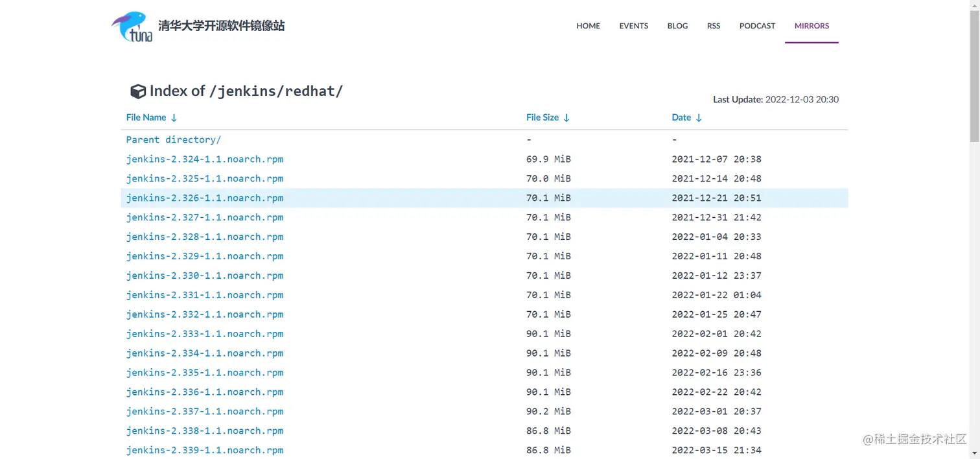Click date 2022-03-15 21:34

pyautogui.click(x=717, y=451)
